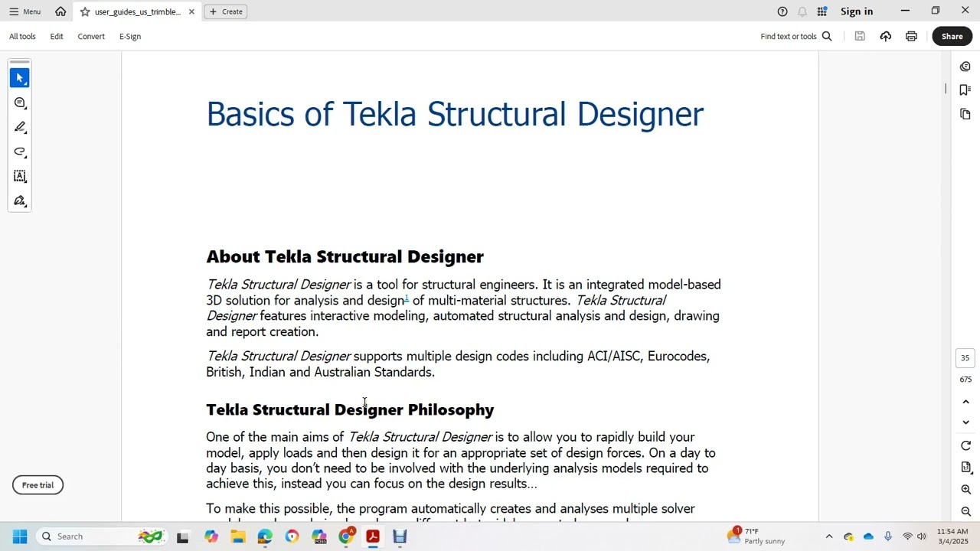Viewport: 980px width, 551px height.
Task: Open File Explorer from the taskbar
Action: click(238, 536)
